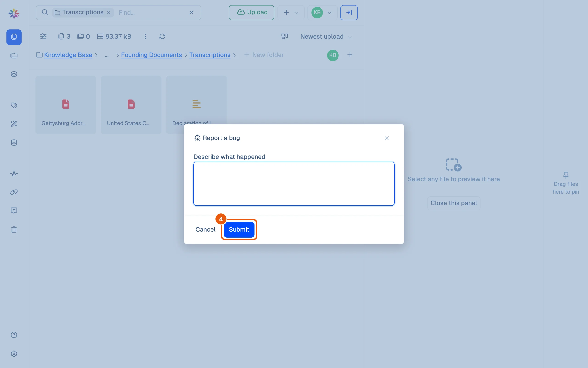The height and width of the screenshot is (368, 588).
Task: Open the files sidebar icon
Action: [x=14, y=37]
